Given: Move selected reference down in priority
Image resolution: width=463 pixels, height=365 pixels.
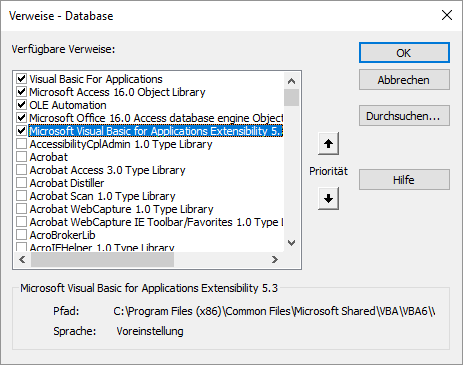Looking at the screenshot, I should (328, 199).
